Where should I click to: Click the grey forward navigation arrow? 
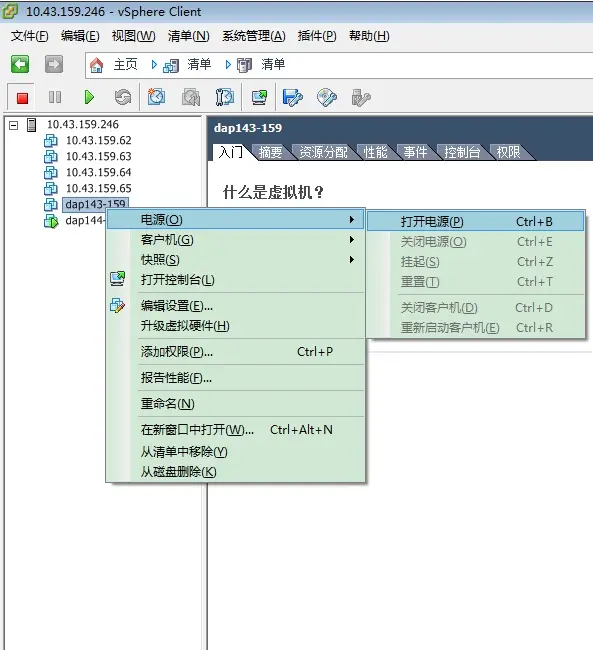click(54, 64)
